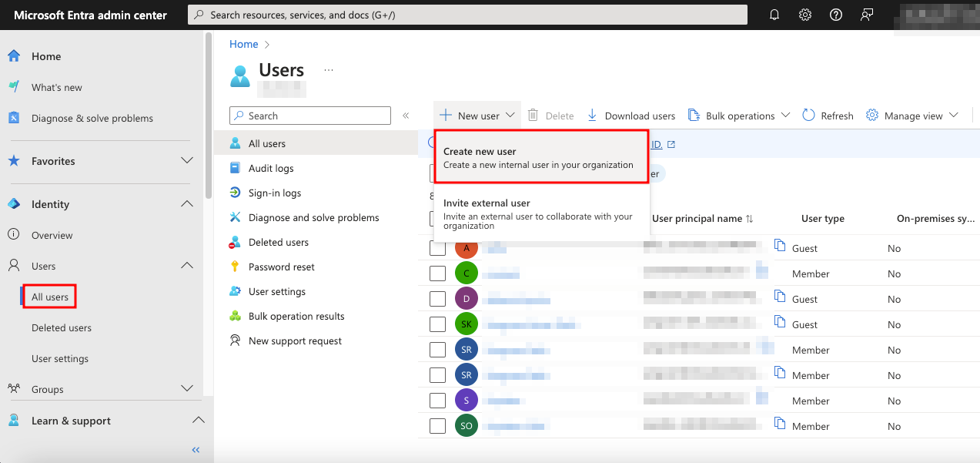Viewport: 980px width, 463px height.
Task: Click the Home house icon in sidebar
Action: tap(14, 56)
